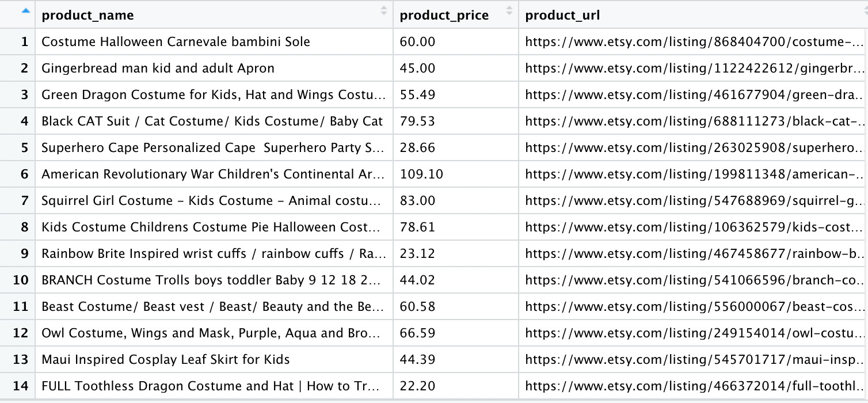This screenshot has height=403, width=868.
Task: Click the Green Dragon Costume name cell
Action: 214,94
